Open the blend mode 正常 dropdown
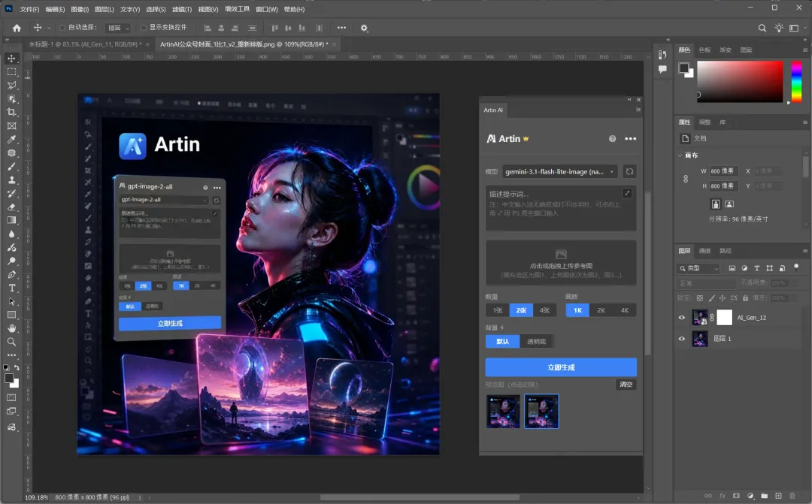The image size is (812, 504). point(706,283)
